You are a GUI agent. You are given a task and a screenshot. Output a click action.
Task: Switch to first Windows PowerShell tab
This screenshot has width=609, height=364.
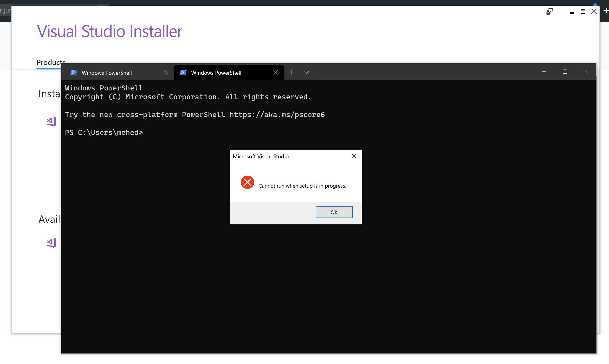[x=107, y=73]
